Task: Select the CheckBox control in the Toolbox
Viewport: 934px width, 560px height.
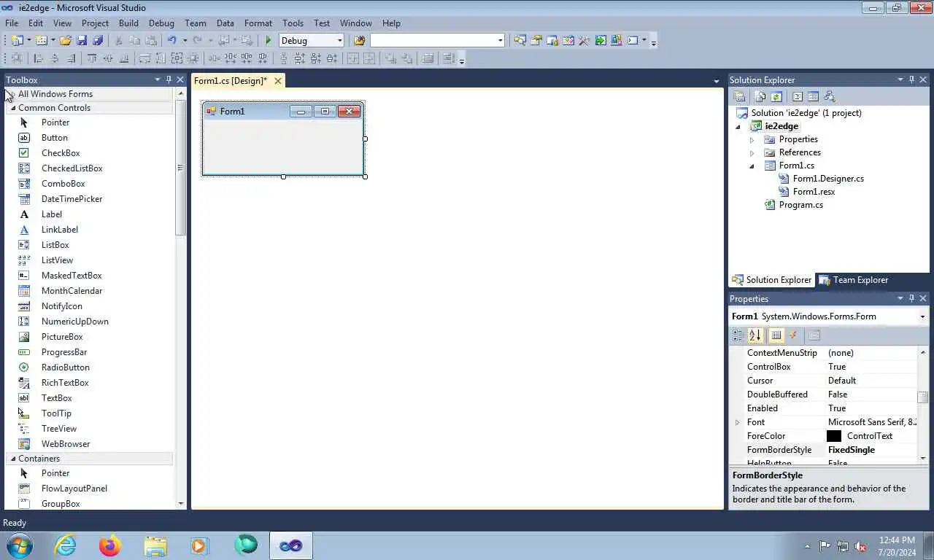Action: pos(61,153)
